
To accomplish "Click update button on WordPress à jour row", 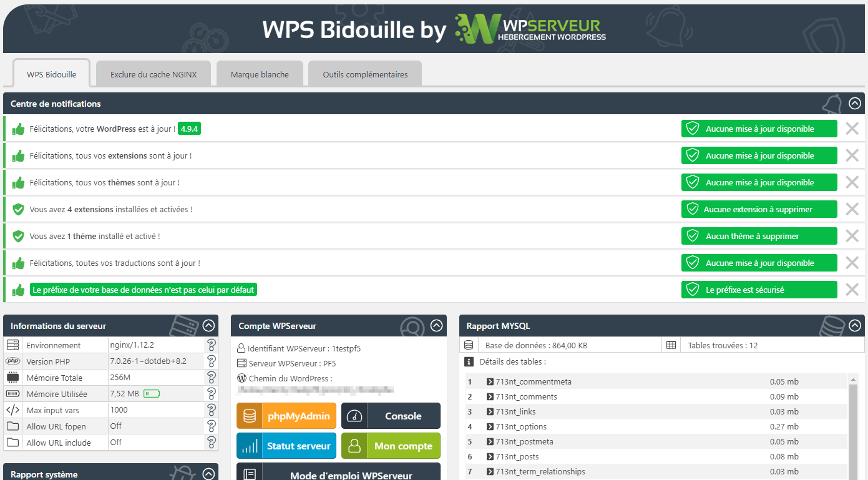I will 759,129.
